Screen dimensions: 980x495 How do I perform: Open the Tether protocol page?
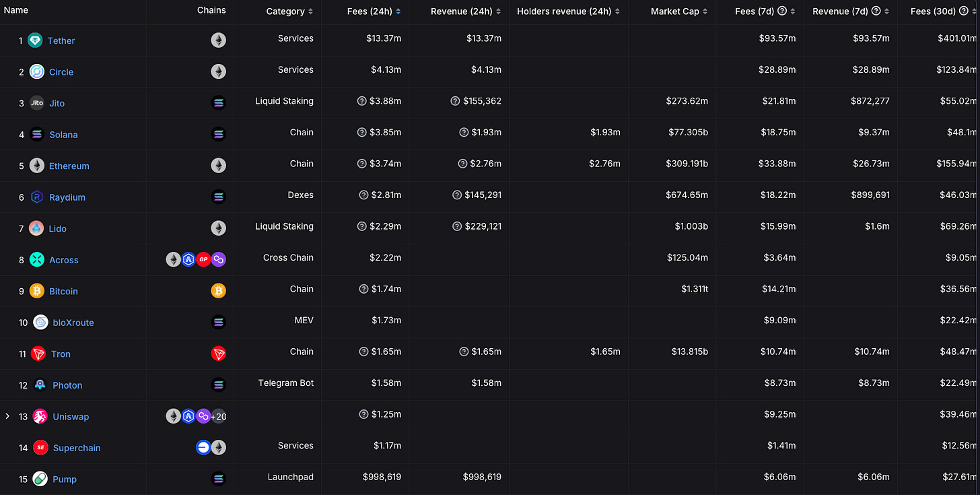pos(61,40)
